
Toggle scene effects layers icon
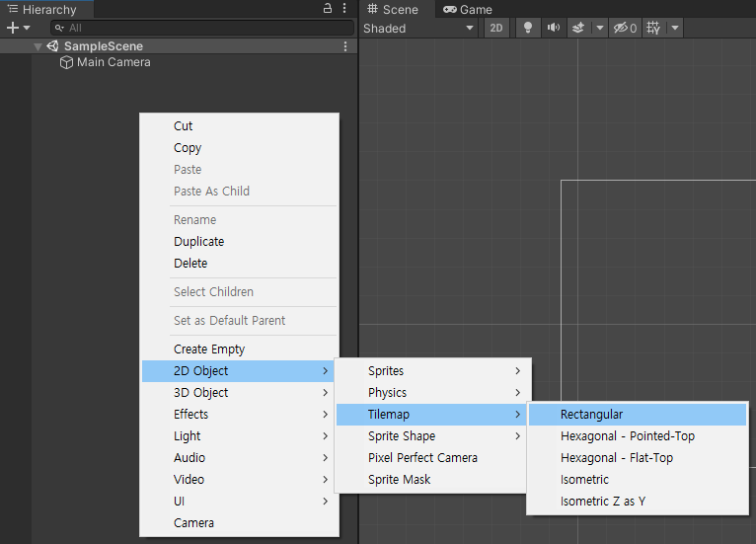pos(578,28)
